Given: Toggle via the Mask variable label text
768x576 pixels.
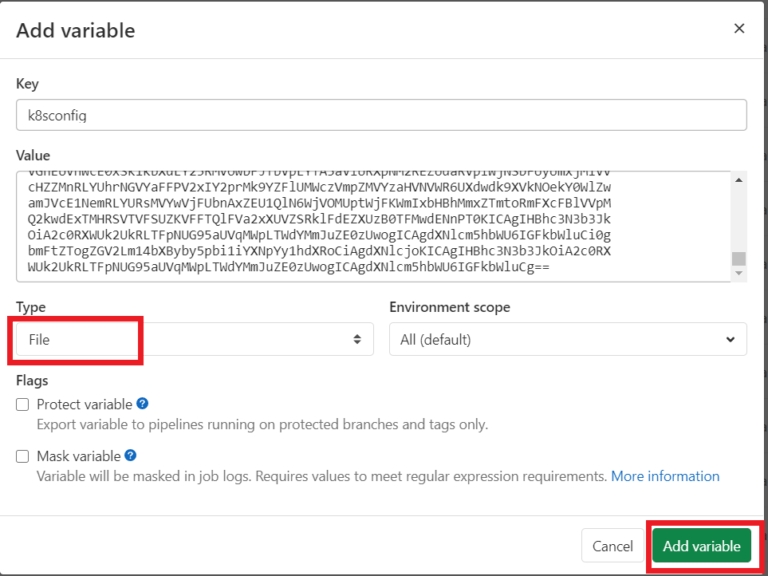Looking at the screenshot, I should (x=78, y=457).
